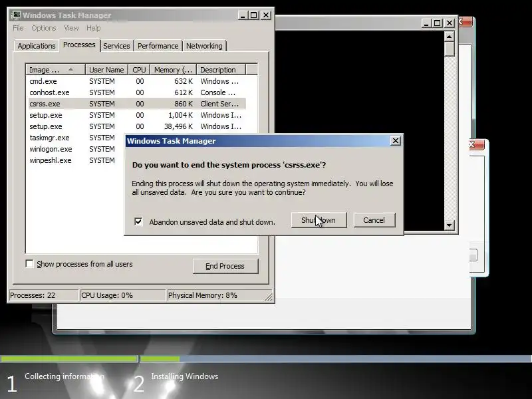Close the Task Manager window
This screenshot has height=399, width=532.
point(266,15)
